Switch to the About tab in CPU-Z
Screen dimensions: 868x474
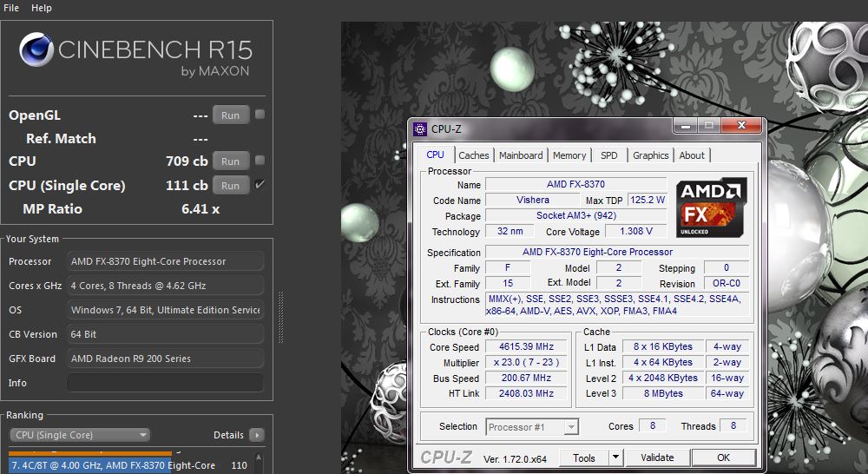(x=692, y=155)
